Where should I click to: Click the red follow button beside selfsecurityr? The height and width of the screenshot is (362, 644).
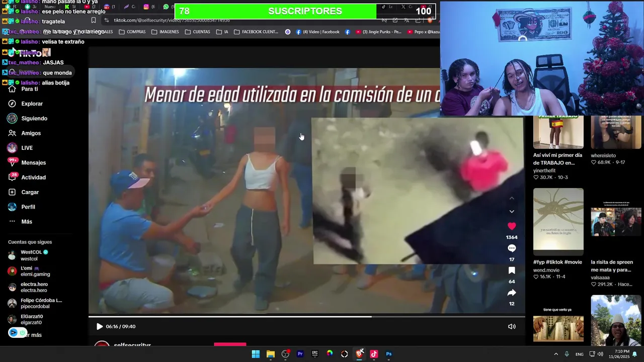(x=230, y=345)
